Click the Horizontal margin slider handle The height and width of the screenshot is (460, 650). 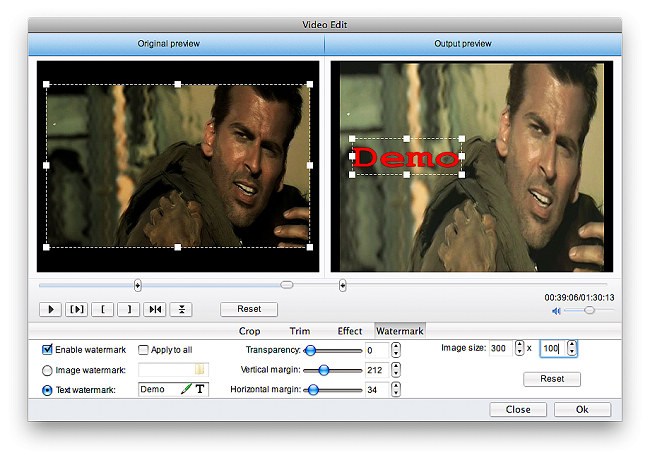coord(313,390)
